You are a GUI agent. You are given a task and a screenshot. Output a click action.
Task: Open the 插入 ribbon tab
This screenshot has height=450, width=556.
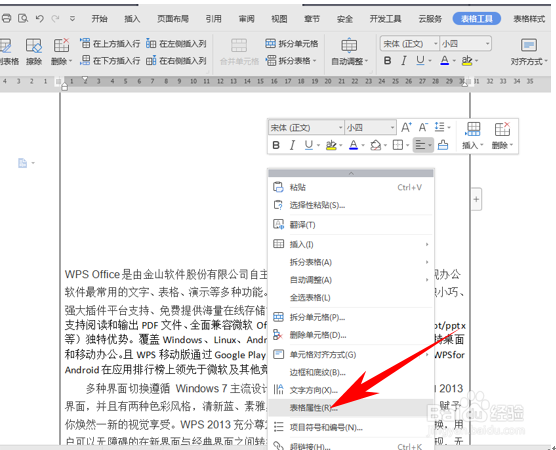[x=132, y=19]
